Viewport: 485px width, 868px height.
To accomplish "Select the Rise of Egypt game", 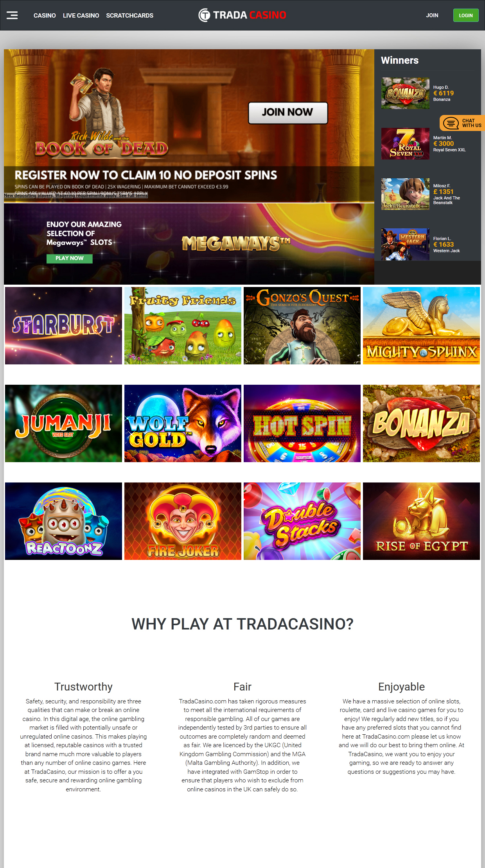I will 421,521.
